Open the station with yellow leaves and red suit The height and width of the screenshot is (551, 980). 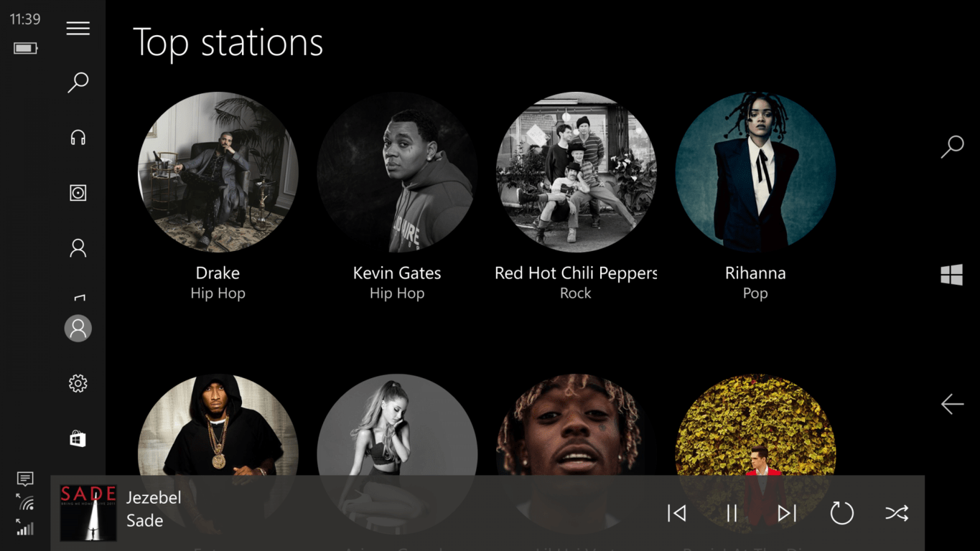pyautogui.click(x=755, y=424)
